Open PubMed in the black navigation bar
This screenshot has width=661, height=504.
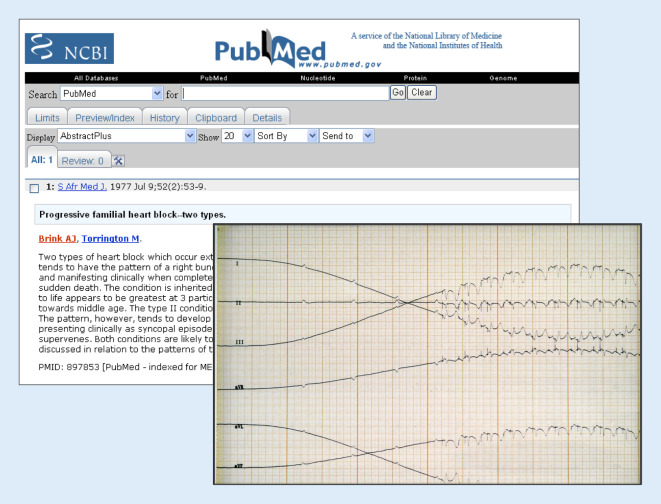tap(214, 78)
